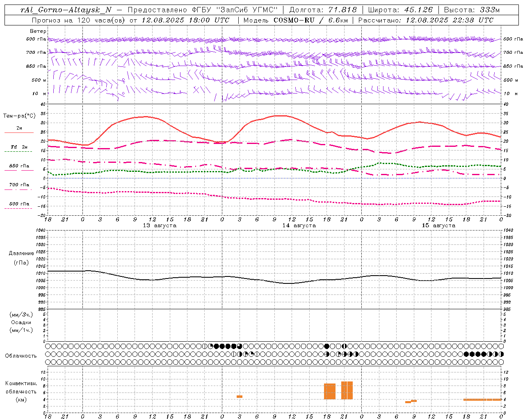The image size is (525, 420).
Task: Click the "14 августа" date label
Action: click(299, 226)
